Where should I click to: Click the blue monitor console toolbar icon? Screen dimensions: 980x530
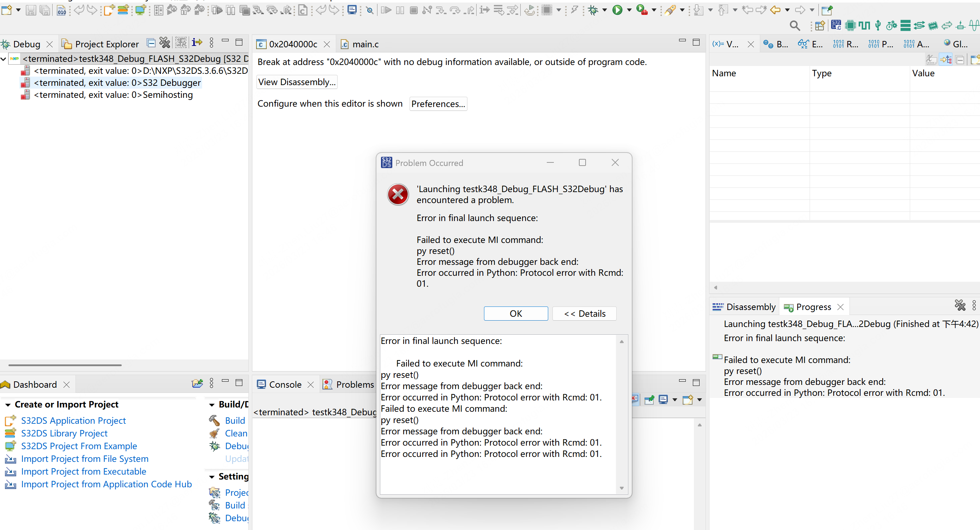point(352,10)
